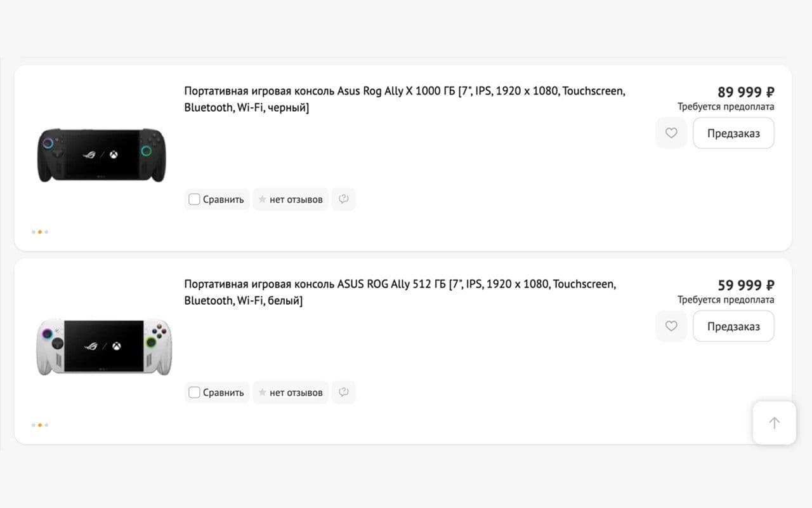Screen dimensions: 812x508
Task: Click the white ROG Ally product image
Action: pos(103,346)
